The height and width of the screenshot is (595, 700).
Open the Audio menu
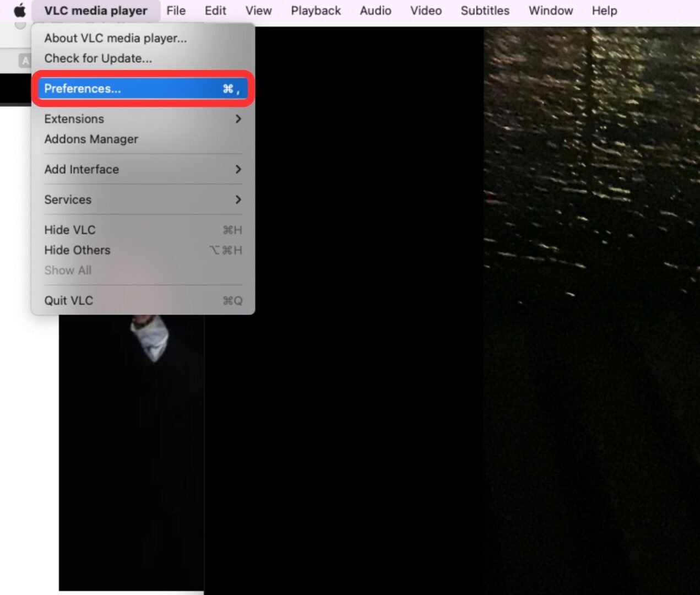375,10
